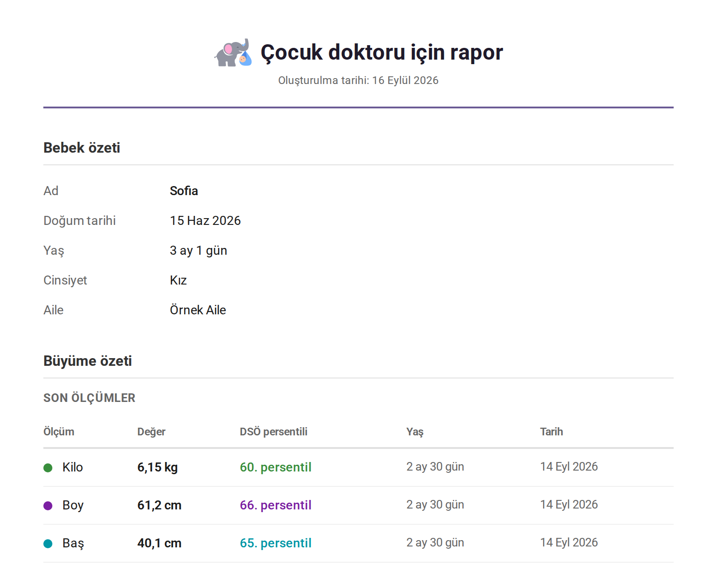Screen dimensions: 717x588
Task: Click the green dot beside Kilo
Action: [48, 467]
